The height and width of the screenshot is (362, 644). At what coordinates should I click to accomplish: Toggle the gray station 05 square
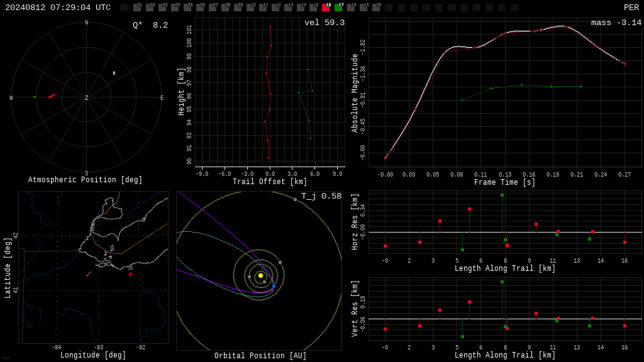click(187, 8)
